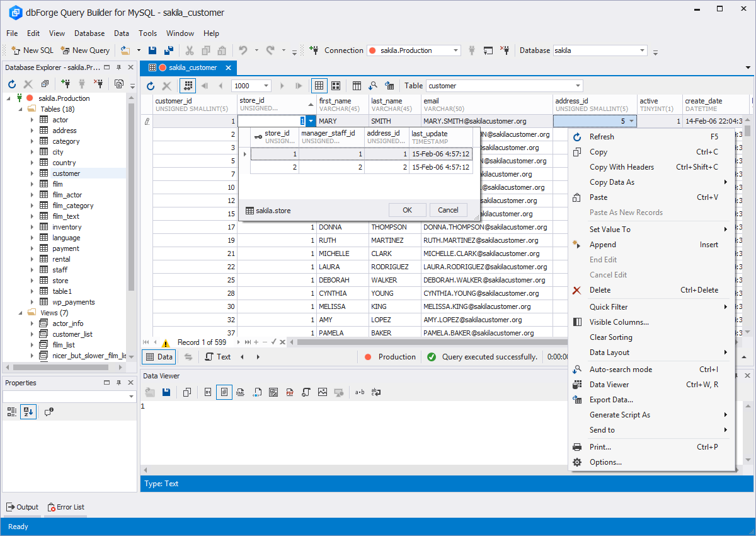Toggle text view in Data Viewer toolbar
The width and height of the screenshot is (756, 536).
(x=224, y=392)
